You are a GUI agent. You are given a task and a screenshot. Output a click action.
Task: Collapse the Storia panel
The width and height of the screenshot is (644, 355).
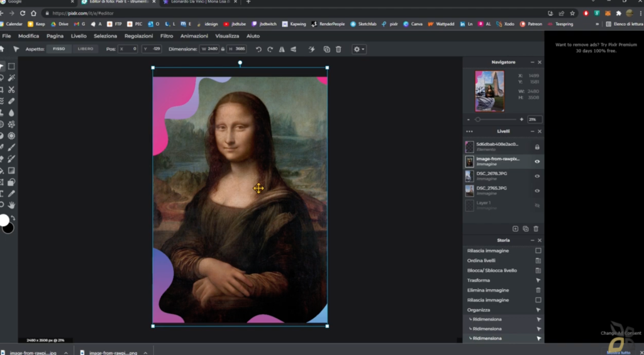pos(532,241)
